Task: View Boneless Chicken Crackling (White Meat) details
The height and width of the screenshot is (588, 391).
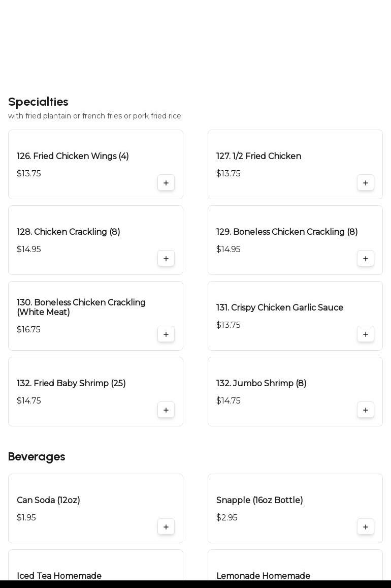Action: 81,307
